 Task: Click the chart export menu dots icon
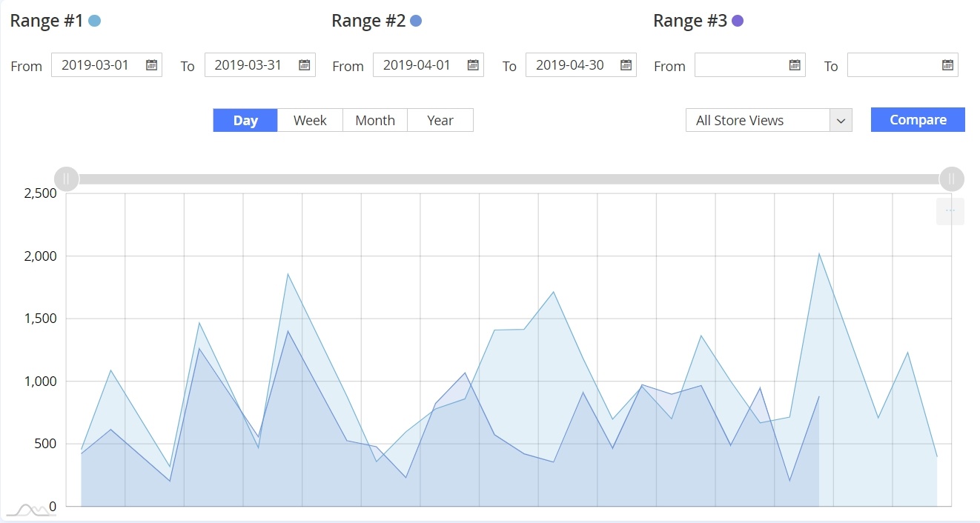950,211
